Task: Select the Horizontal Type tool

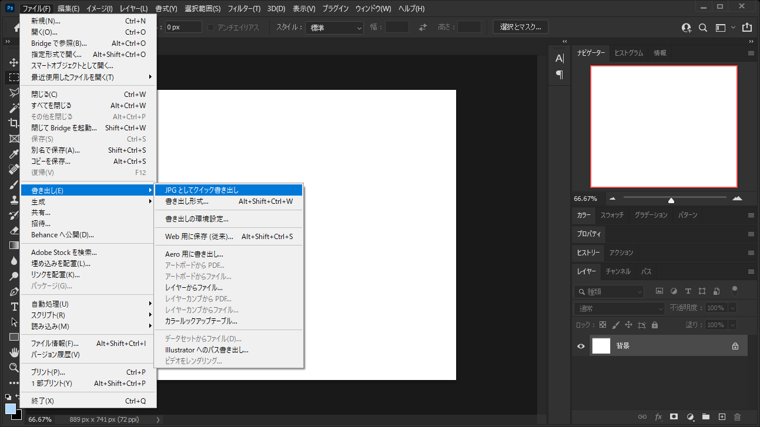Action: 14,306
